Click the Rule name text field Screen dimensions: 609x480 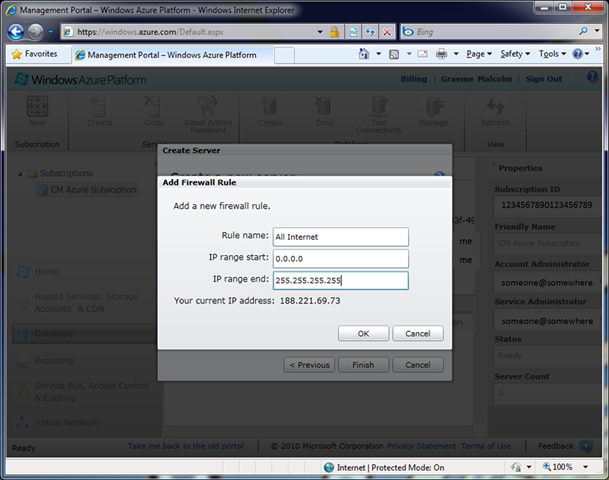coord(341,237)
